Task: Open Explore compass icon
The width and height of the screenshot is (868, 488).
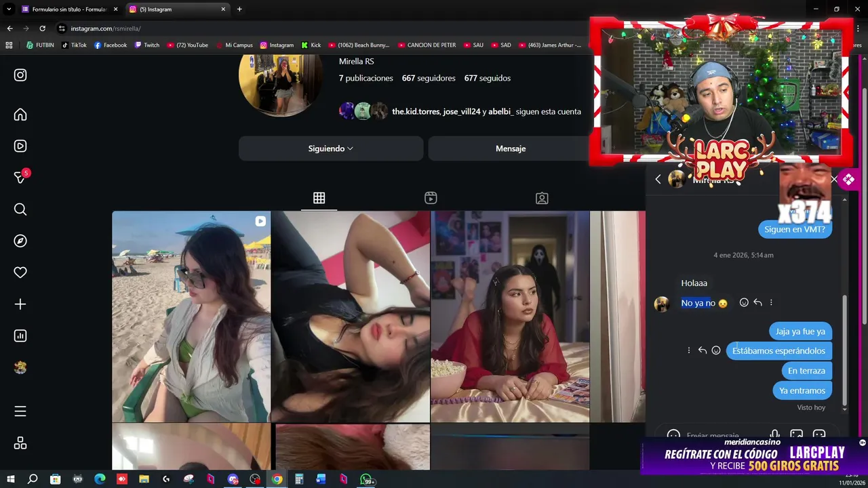Action: click(x=20, y=241)
